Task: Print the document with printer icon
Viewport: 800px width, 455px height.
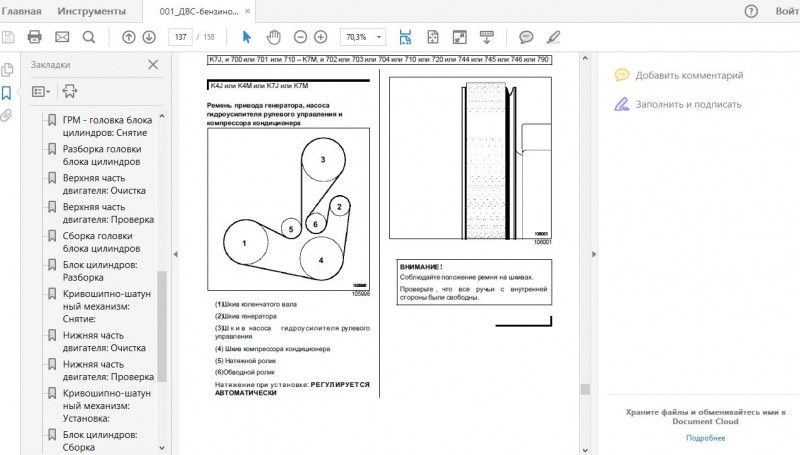Action: 35,37
